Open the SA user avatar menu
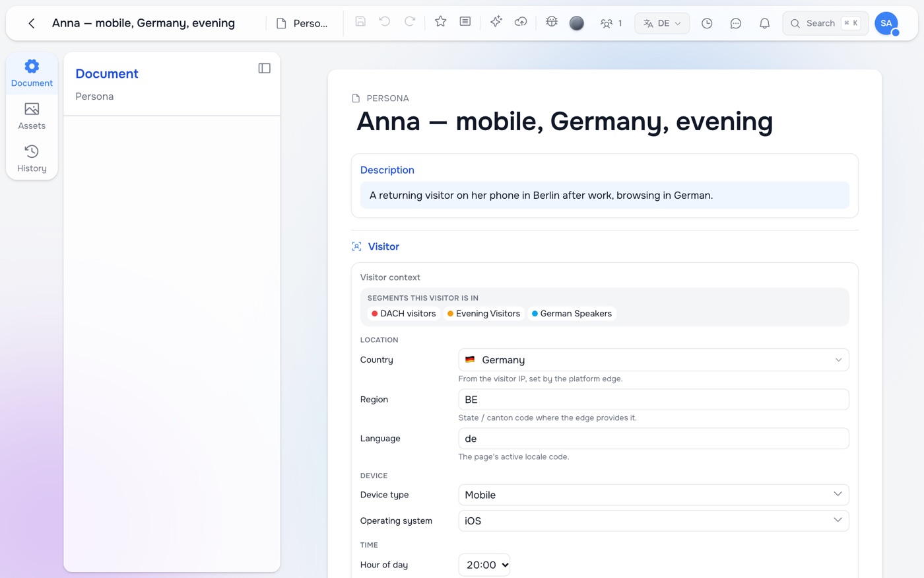The image size is (924, 578). coord(886,23)
